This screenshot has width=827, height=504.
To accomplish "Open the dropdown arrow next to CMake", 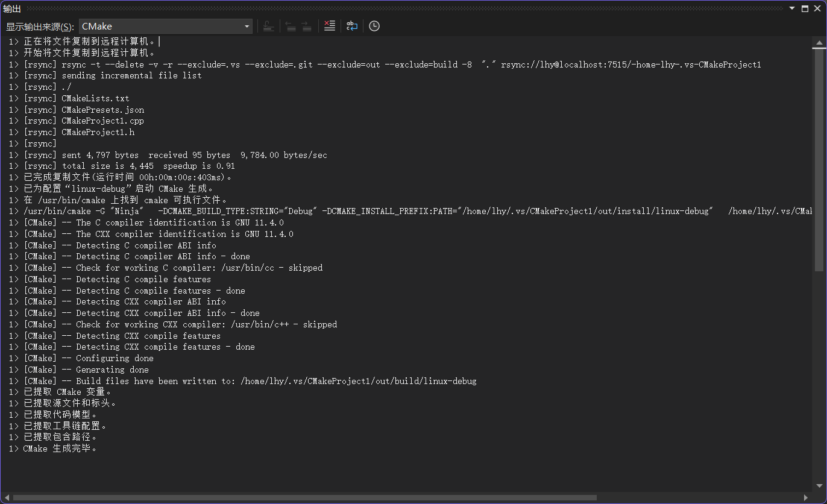I will point(247,26).
